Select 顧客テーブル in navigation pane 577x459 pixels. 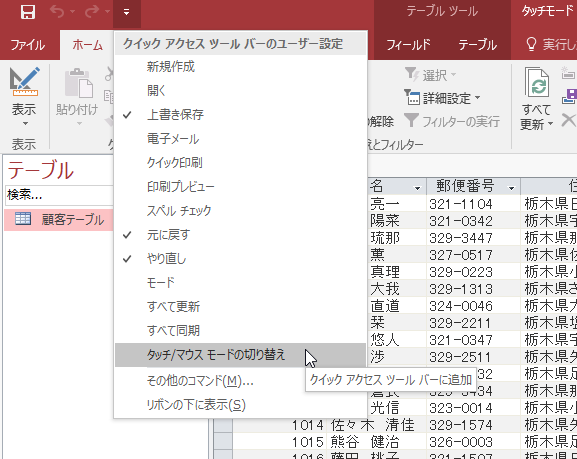click(59, 219)
